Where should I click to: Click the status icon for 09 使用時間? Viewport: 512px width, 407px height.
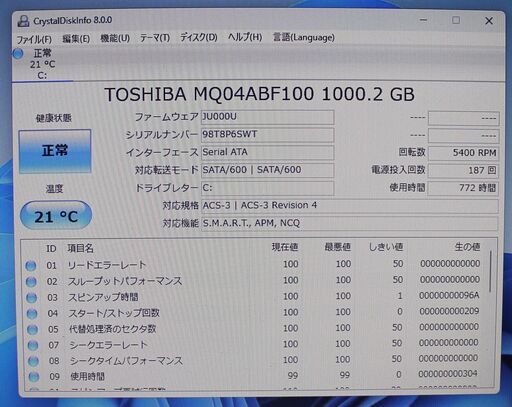34,377
